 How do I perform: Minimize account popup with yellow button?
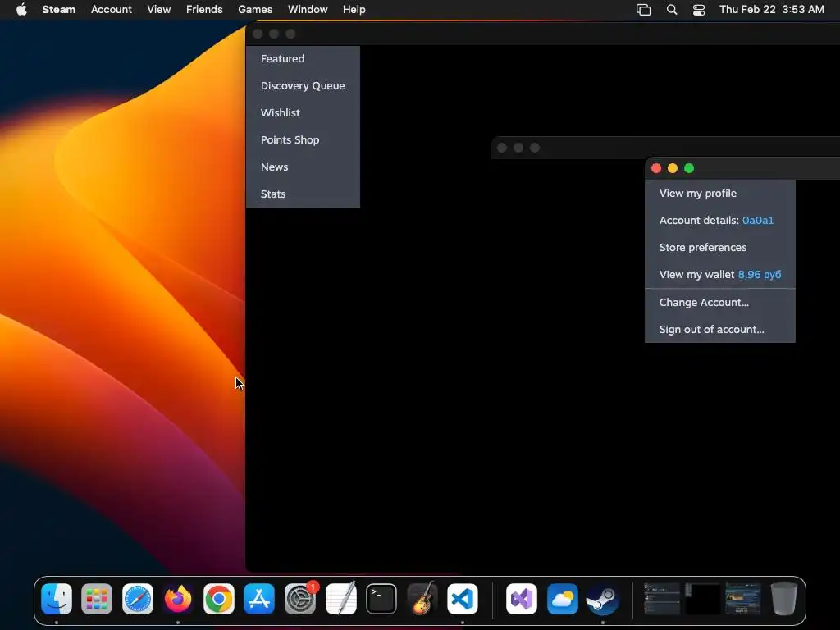pos(673,168)
